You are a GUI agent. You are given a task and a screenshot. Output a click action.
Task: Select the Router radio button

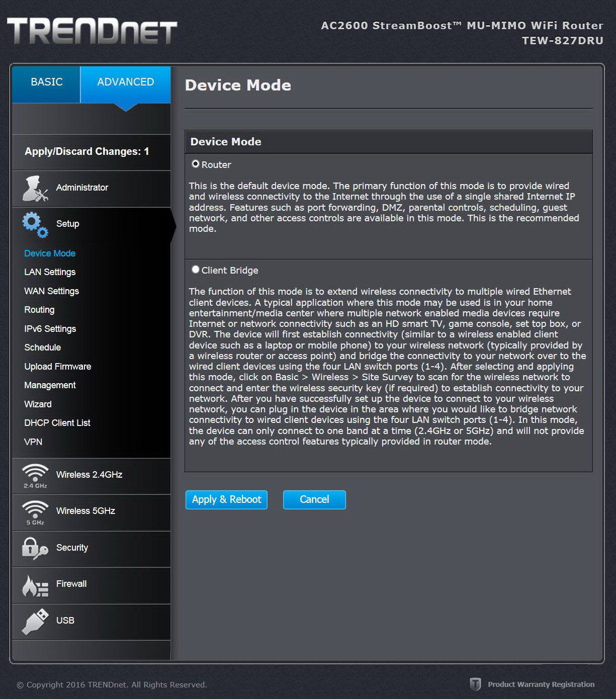coord(196,164)
